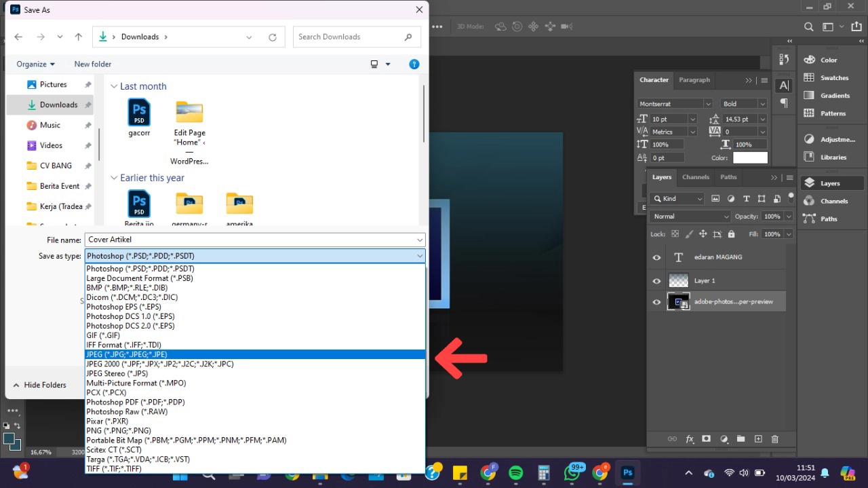Create new group folder icon
Image resolution: width=868 pixels, height=488 pixels.
741,439
